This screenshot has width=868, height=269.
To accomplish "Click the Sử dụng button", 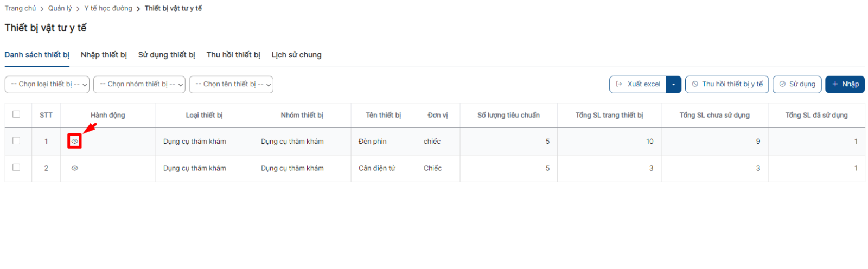I will click(797, 84).
